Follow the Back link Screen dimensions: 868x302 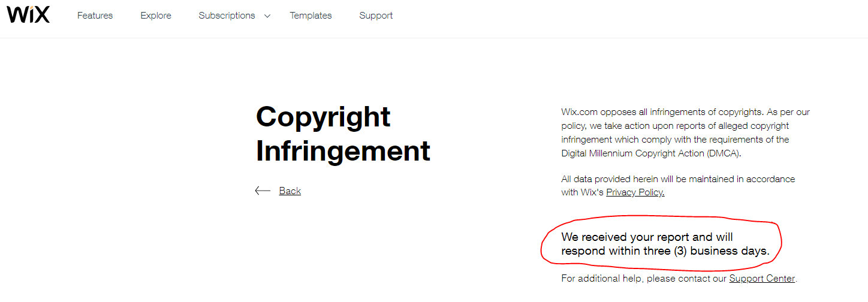290,191
